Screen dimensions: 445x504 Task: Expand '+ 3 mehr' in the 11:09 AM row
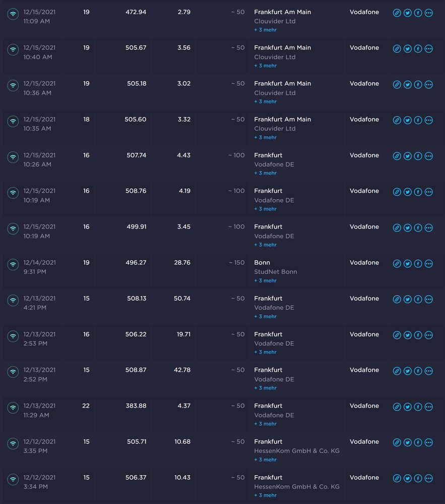265,30
